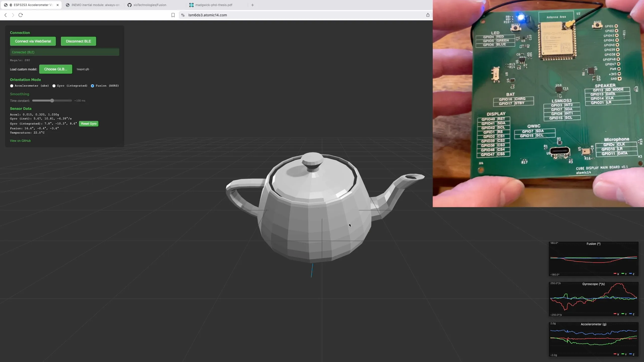Image resolution: width=644 pixels, height=362 pixels.
Task: Navigate back using the browser back arrow
Action: 6,15
